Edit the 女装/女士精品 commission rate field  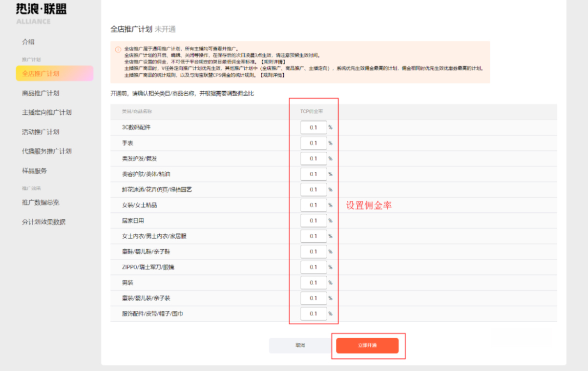click(x=313, y=205)
